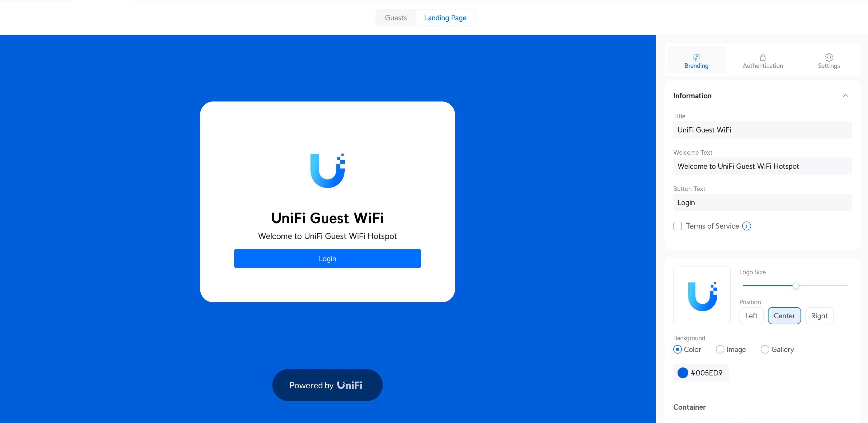Enable Terms of Service checkbox

pos(678,226)
